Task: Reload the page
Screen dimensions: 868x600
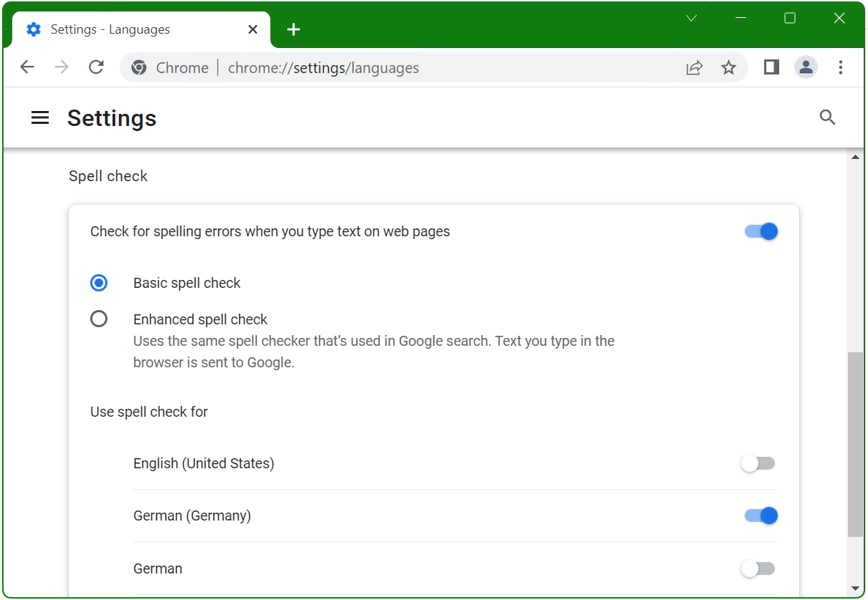Action: tap(96, 67)
